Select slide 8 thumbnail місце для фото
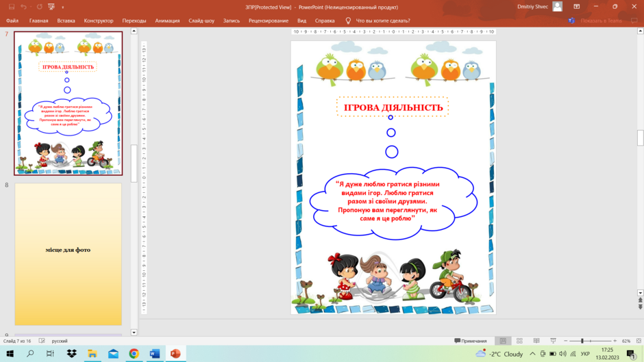The height and width of the screenshot is (362, 644). point(69,254)
